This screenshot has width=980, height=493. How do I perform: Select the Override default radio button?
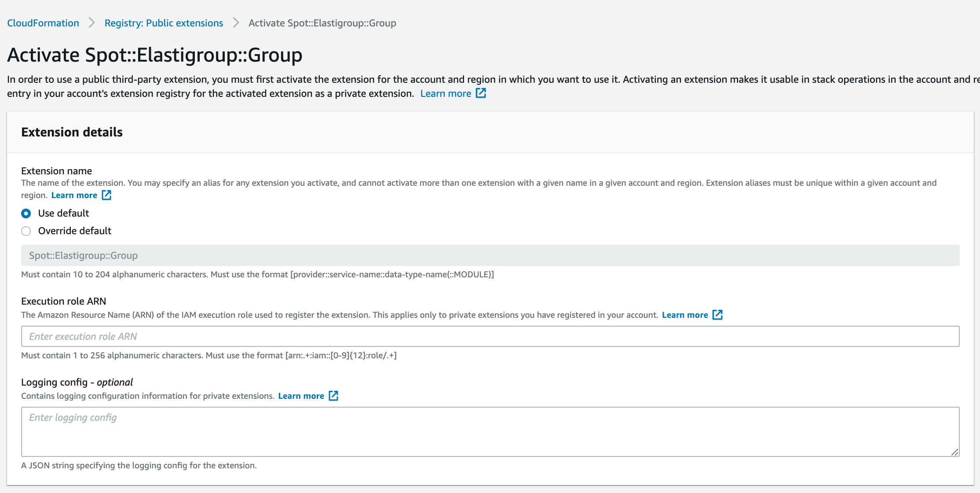tap(26, 231)
